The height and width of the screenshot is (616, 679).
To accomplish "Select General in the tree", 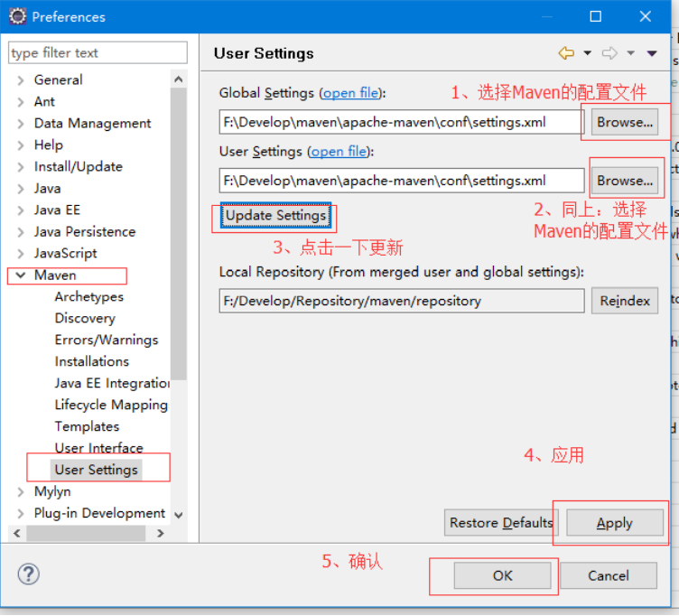I will (x=59, y=80).
